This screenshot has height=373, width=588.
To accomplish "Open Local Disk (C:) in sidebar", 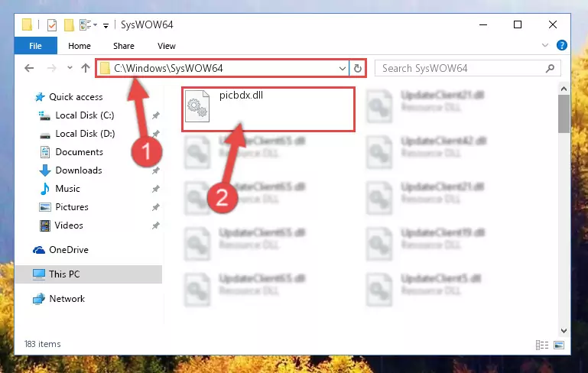I will coord(85,115).
